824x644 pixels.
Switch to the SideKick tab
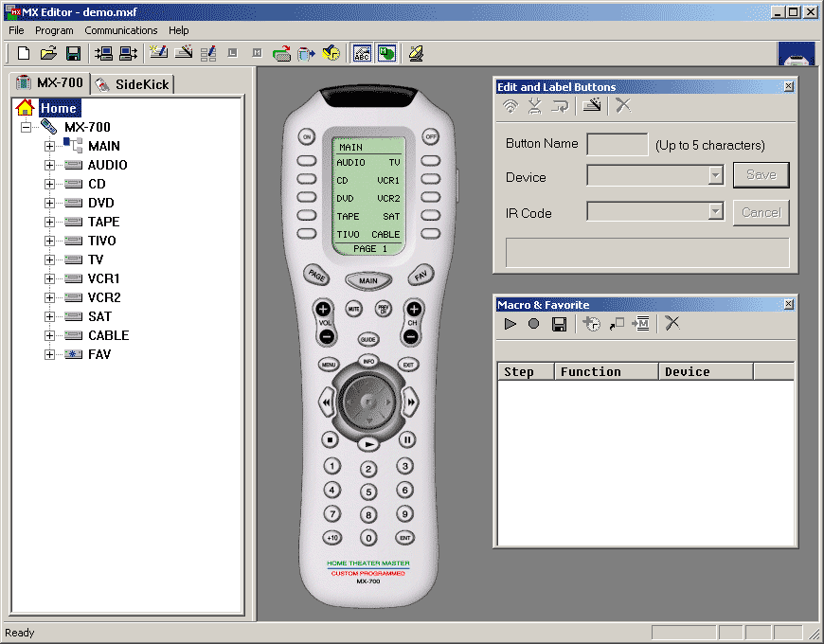[x=133, y=84]
